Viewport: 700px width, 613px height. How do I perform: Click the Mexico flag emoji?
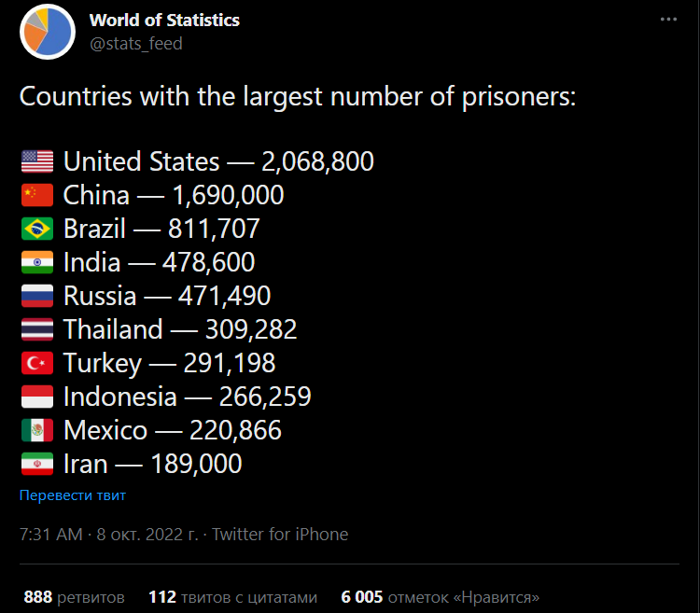(37, 431)
